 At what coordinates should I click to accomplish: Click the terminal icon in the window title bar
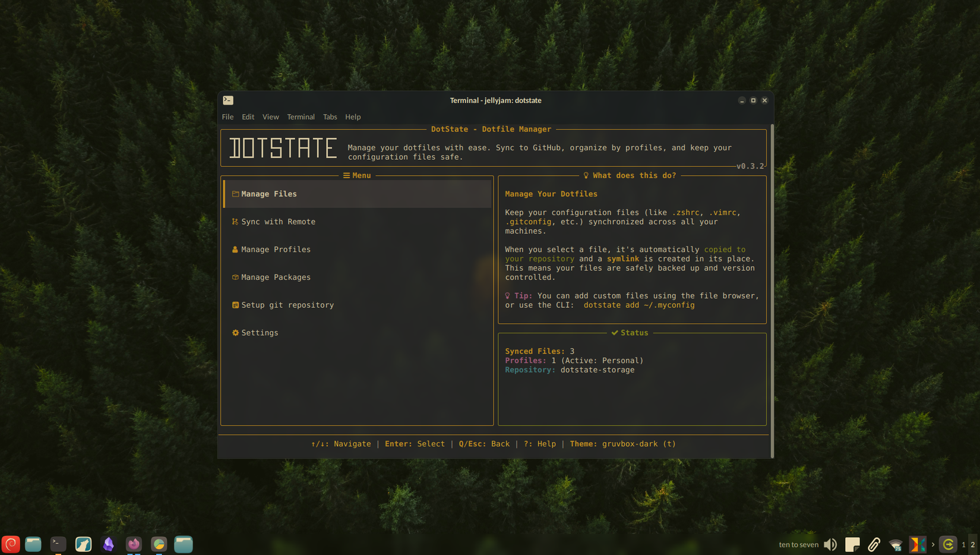pos(228,100)
